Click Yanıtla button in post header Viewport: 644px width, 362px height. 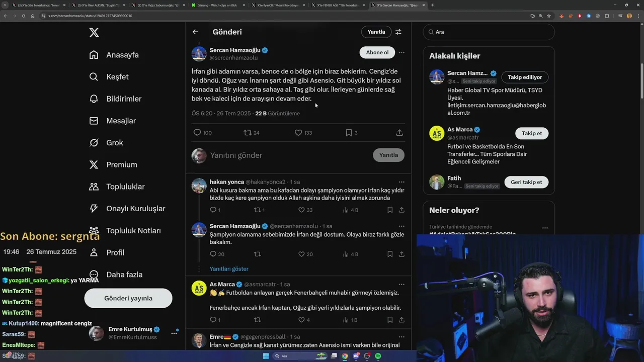(376, 32)
